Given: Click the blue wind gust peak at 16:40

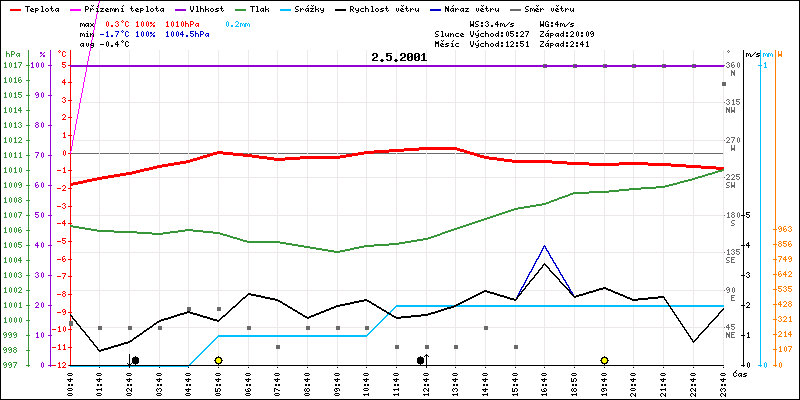Looking at the screenshot, I should [544, 245].
